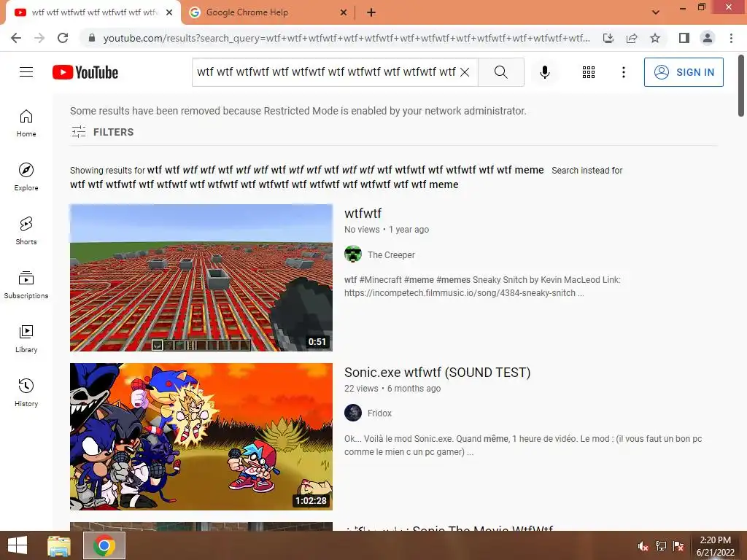This screenshot has height=560, width=747.
Task: Open the Action Center flag icon
Action: (678, 545)
